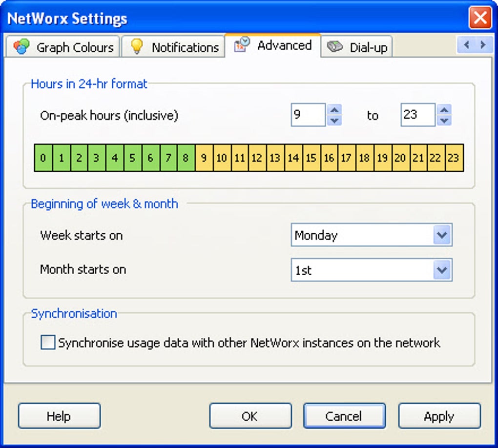Viewport: 498px width, 448px height.
Task: Open the Week starts on dropdown
Action: tap(442, 235)
